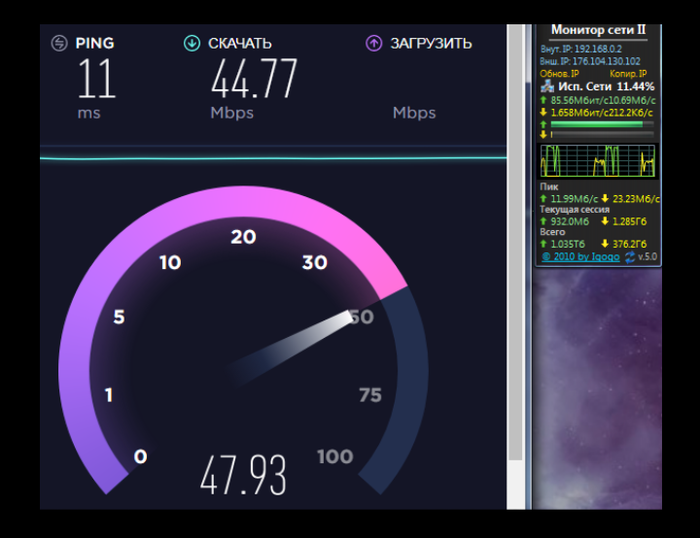Click the Монитор сети II gadget title
The height and width of the screenshot is (538, 700).
[598, 31]
